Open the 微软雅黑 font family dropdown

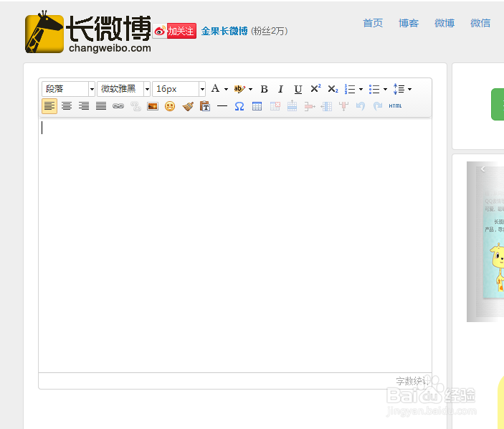click(x=124, y=89)
